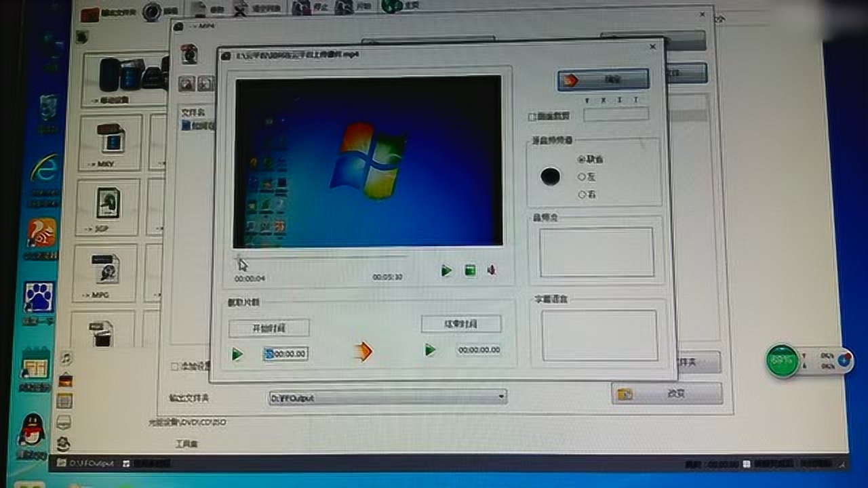
Task: Click the start time input field
Action: [x=285, y=354]
